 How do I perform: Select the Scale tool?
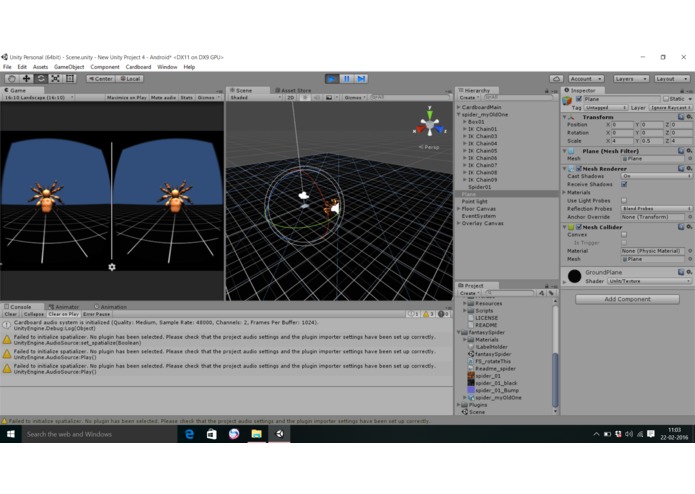(55, 79)
